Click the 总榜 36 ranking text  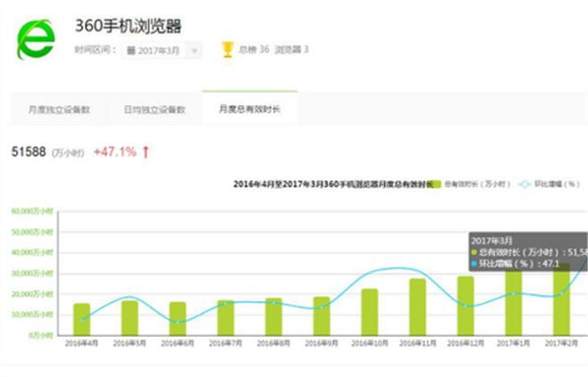tap(254, 50)
